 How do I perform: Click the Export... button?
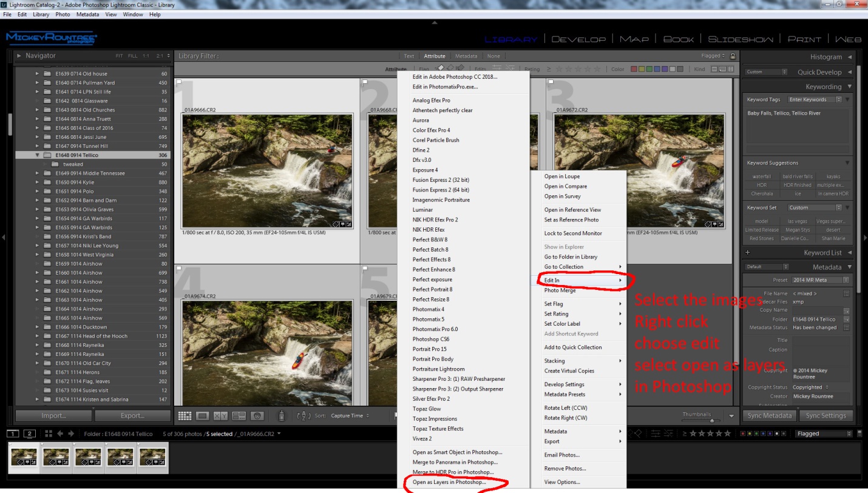[132, 416]
